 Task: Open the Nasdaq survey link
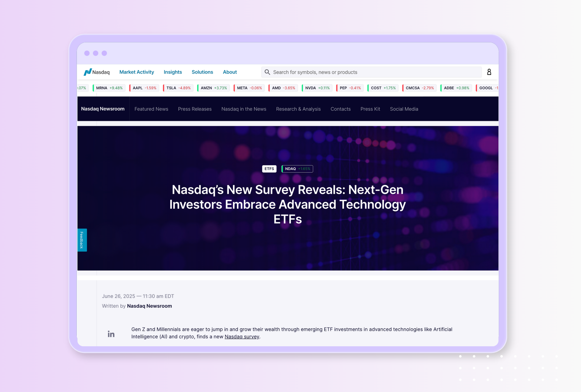point(242,337)
